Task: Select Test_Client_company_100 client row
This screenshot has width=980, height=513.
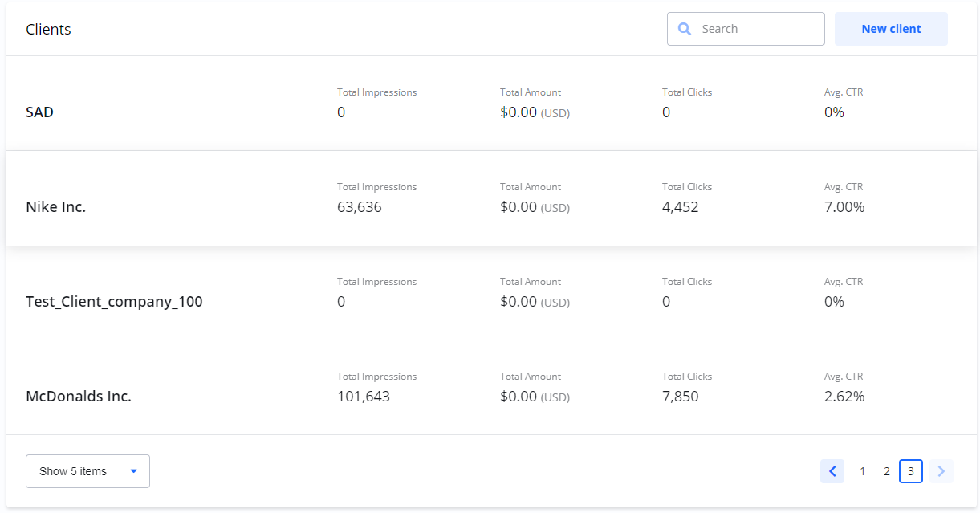Action: pos(114,302)
